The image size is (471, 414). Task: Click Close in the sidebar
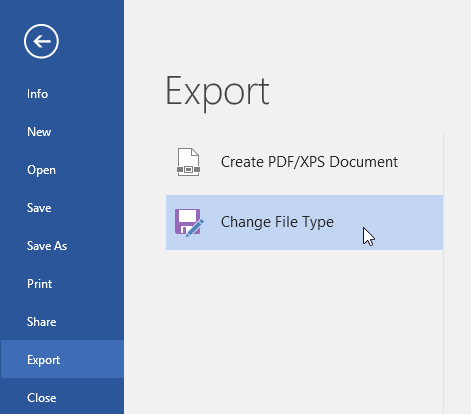point(42,398)
